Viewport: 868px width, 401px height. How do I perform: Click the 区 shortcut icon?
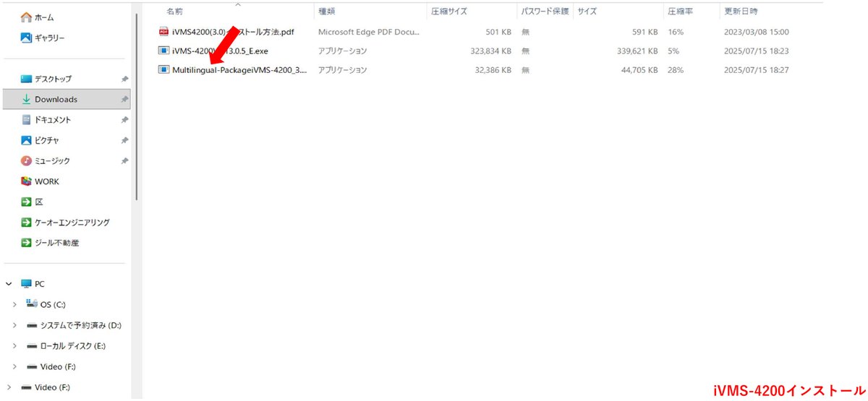tap(26, 202)
